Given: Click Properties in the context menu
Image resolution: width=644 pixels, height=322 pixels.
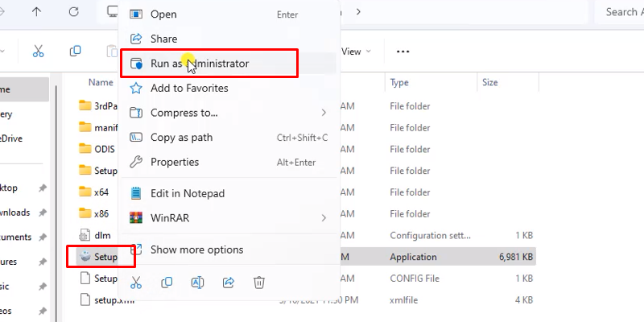Looking at the screenshot, I should [x=175, y=162].
